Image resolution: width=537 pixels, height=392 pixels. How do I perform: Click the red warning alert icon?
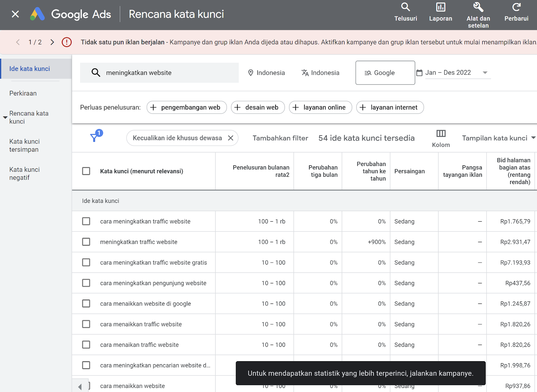66,42
